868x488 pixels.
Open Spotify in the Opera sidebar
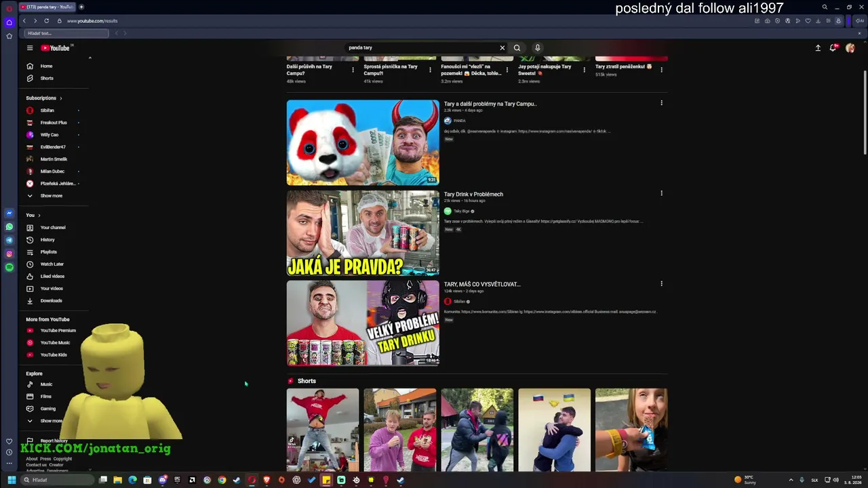pyautogui.click(x=9, y=268)
